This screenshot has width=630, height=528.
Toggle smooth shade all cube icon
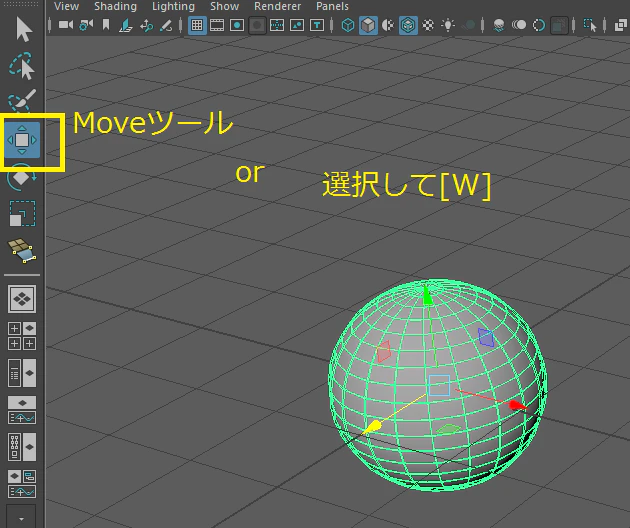[x=368, y=25]
